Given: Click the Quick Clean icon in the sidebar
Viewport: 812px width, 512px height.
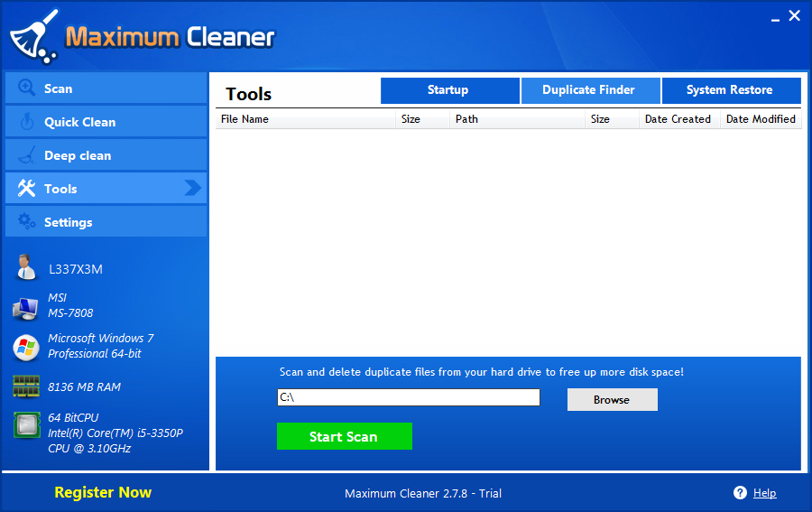Looking at the screenshot, I should coord(26,122).
